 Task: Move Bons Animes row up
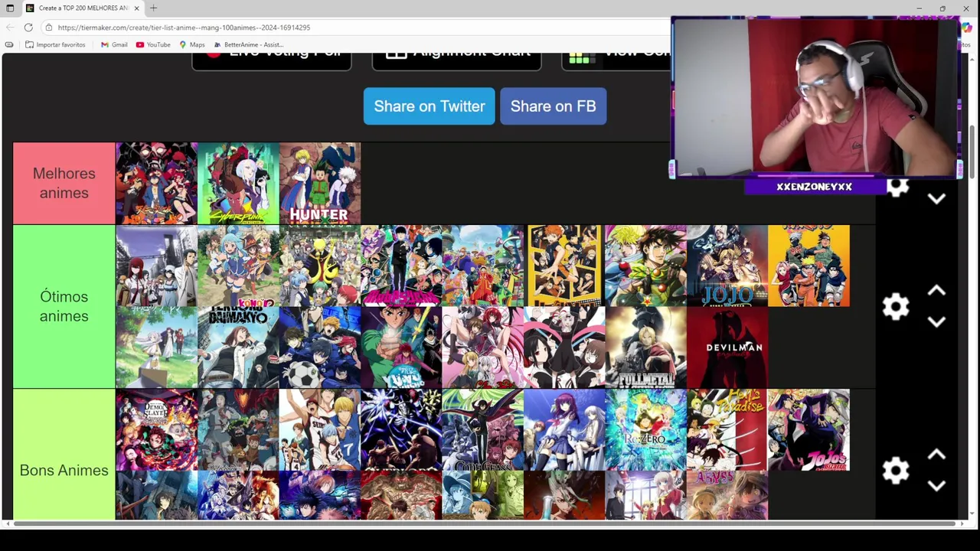[936, 455]
